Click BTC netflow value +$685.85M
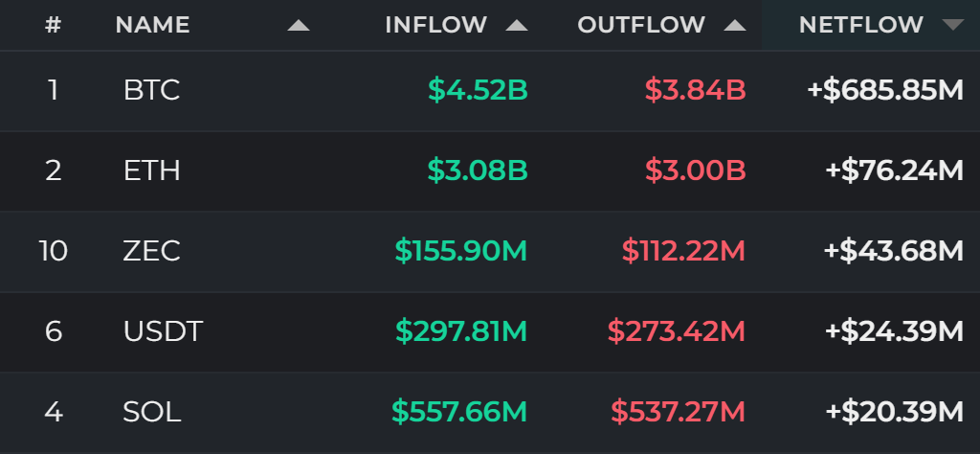 click(x=885, y=91)
